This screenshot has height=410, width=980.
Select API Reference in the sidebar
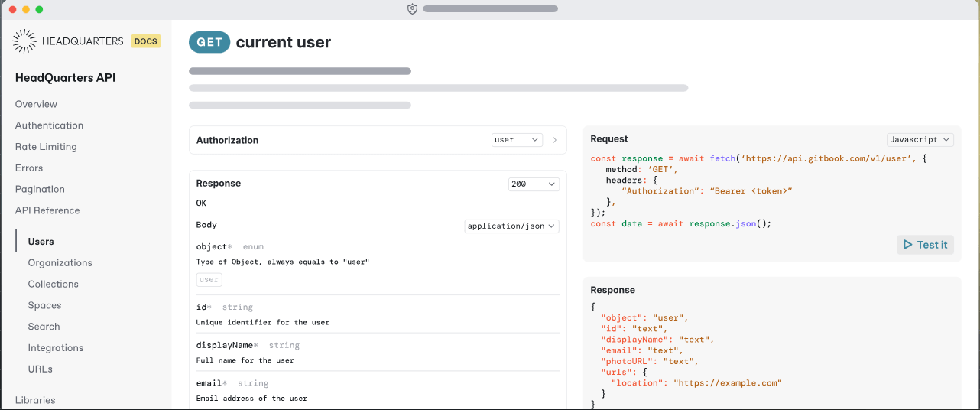tap(47, 210)
